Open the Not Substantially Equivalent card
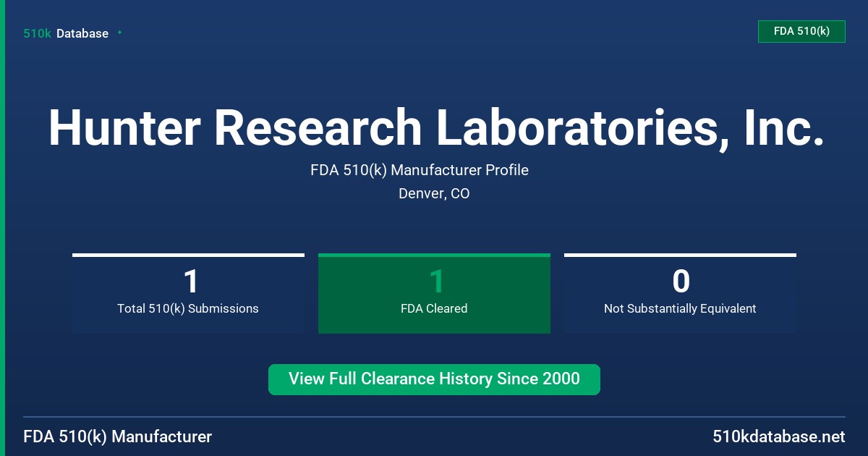The height and width of the screenshot is (456, 868). (680, 293)
